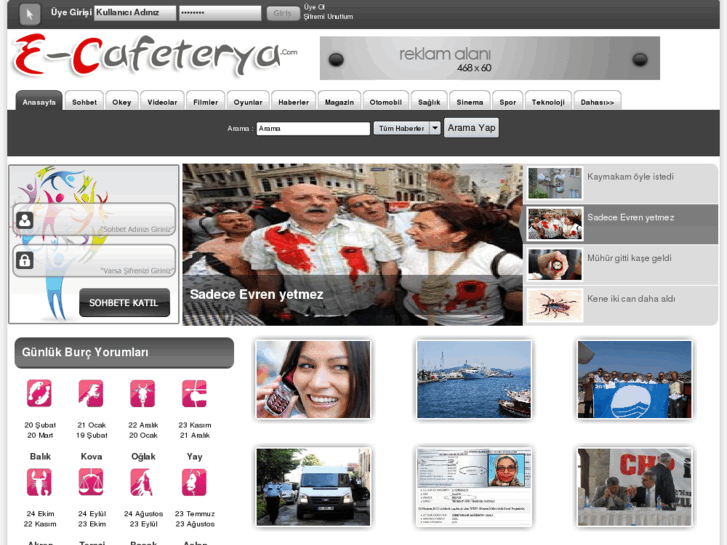
Task: Click the Sadece Evren yetmez slider caption
Action: [256, 295]
